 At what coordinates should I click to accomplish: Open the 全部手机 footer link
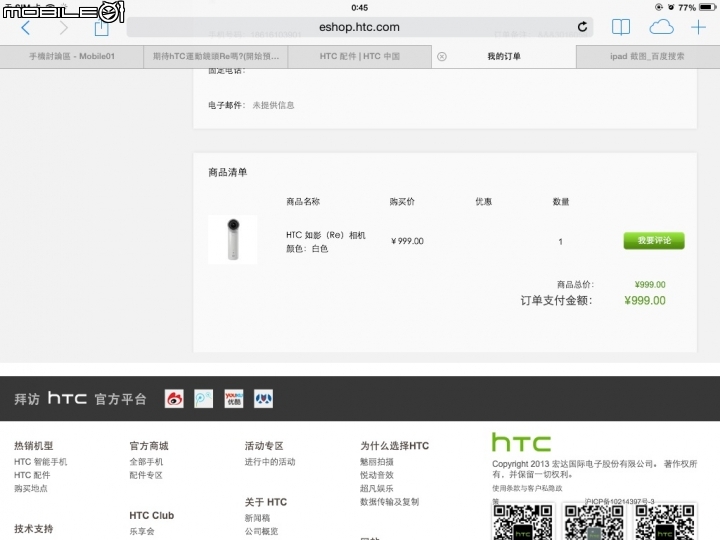point(146,462)
